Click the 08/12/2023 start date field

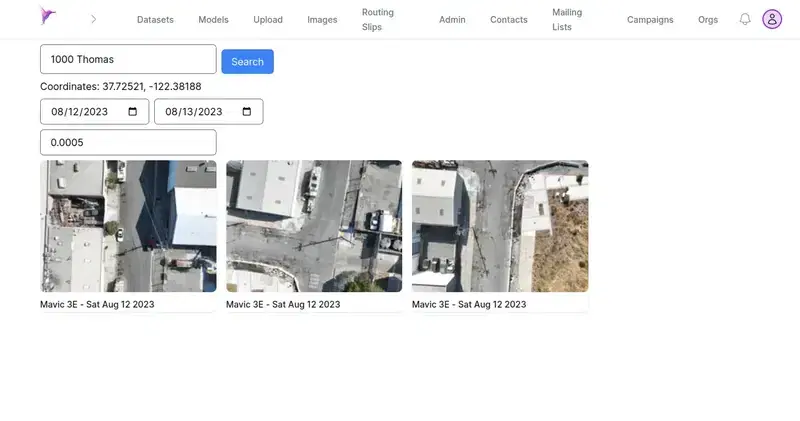point(85,112)
